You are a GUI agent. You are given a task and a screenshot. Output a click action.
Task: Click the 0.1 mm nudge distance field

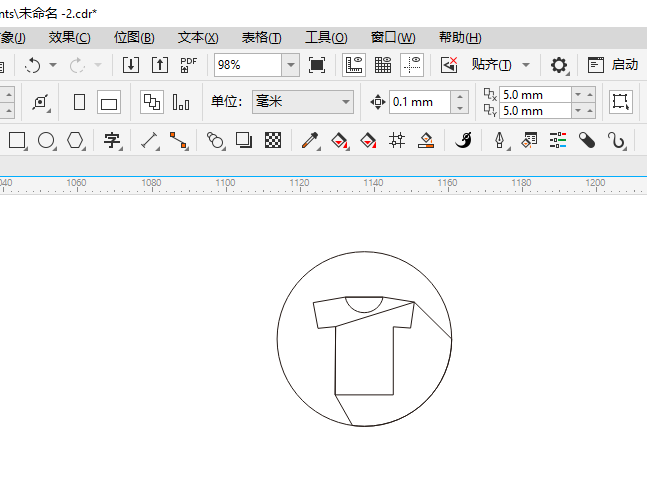[420, 102]
